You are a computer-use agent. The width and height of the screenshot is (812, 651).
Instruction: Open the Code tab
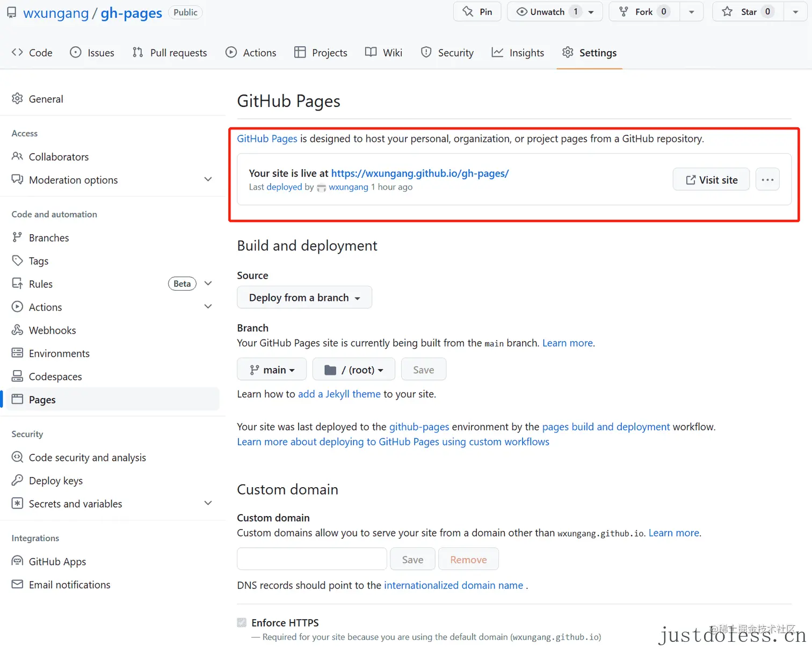32,53
